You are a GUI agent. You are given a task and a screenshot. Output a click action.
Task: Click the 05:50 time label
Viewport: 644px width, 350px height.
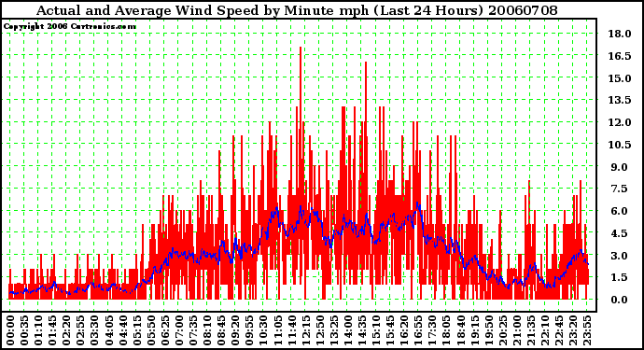coord(150,330)
